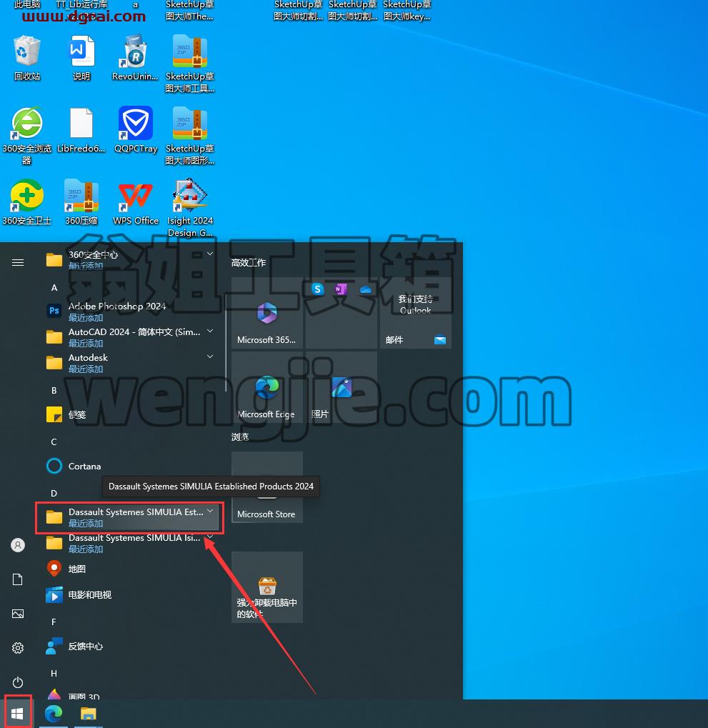The width and height of the screenshot is (708, 728).
Task: Expand the AutoCAD 2024 folder chevron
Action: coord(210,331)
